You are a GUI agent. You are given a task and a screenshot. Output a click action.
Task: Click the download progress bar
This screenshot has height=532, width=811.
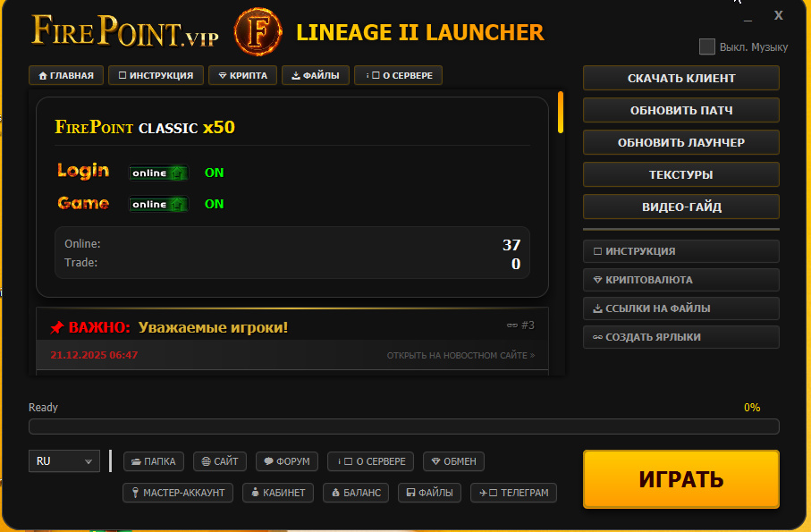[x=403, y=426]
